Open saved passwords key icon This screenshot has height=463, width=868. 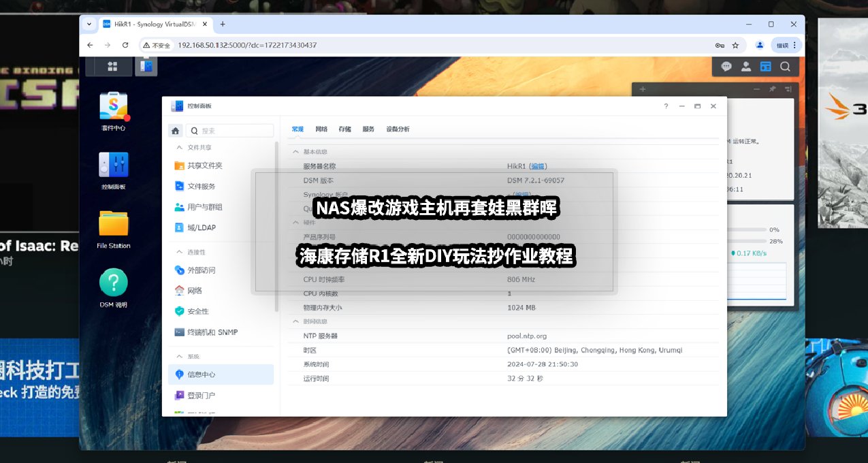click(x=720, y=45)
